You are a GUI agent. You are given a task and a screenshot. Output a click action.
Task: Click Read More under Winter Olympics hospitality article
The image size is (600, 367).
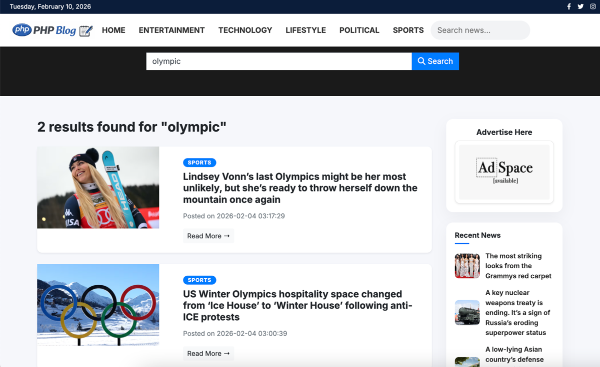coord(208,354)
